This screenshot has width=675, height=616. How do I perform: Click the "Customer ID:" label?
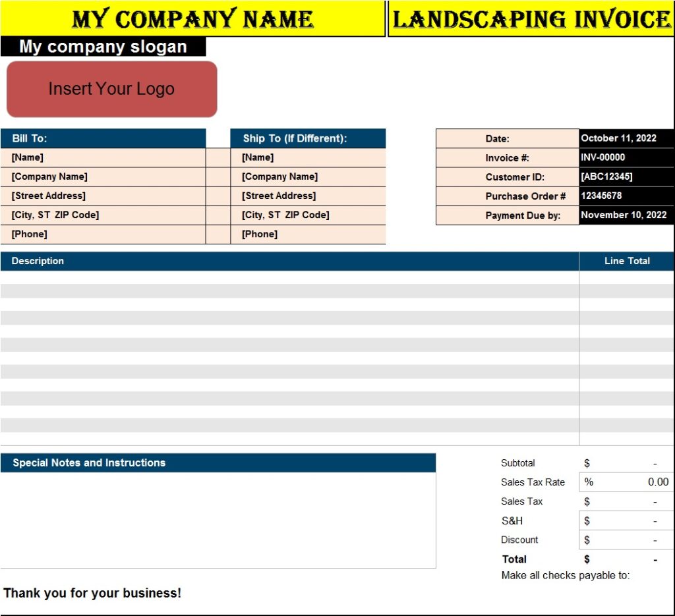tap(515, 177)
